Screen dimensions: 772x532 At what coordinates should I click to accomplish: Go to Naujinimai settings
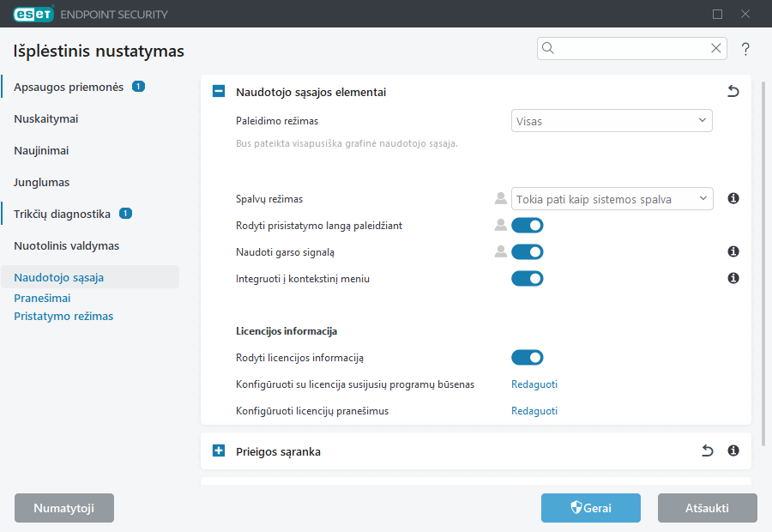[41, 151]
